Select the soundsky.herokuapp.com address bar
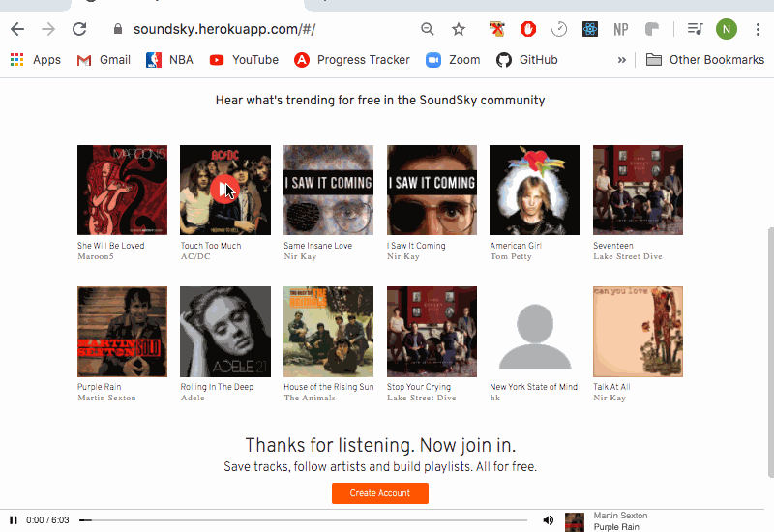774x532 pixels. click(x=224, y=29)
